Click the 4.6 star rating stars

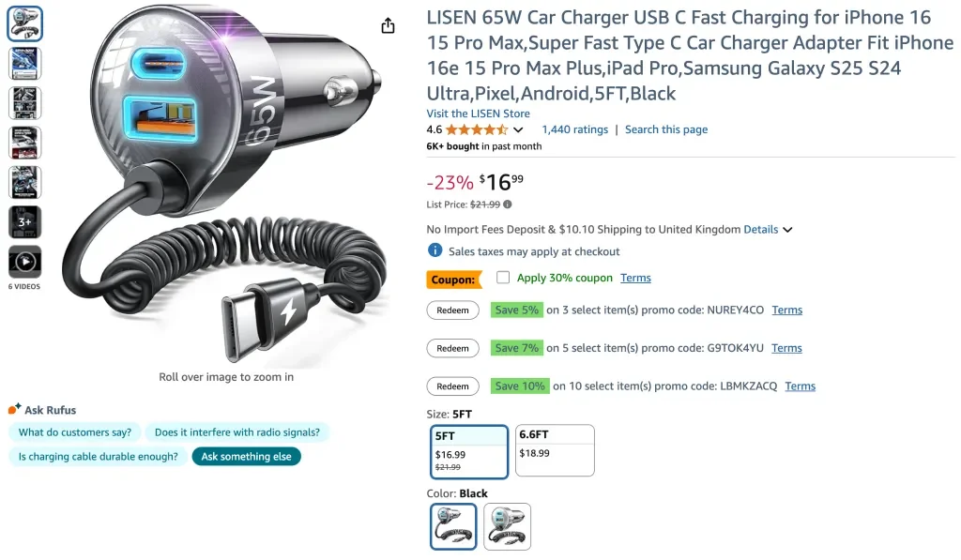click(474, 130)
